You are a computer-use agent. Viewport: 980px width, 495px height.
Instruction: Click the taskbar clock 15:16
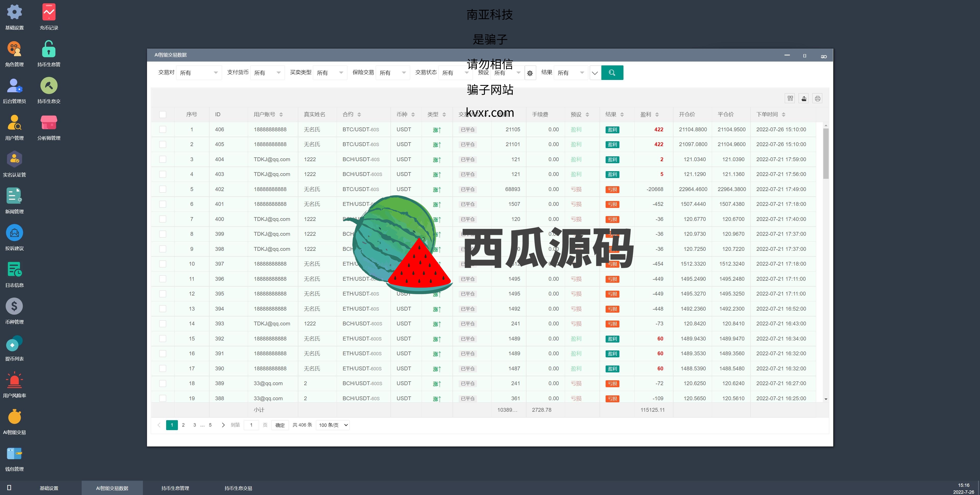point(964,485)
